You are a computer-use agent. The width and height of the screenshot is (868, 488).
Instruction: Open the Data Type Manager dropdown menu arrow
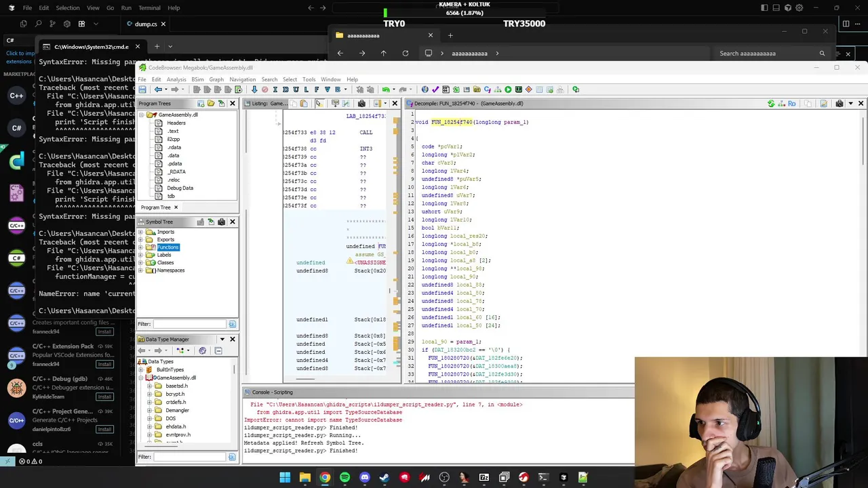(x=222, y=339)
